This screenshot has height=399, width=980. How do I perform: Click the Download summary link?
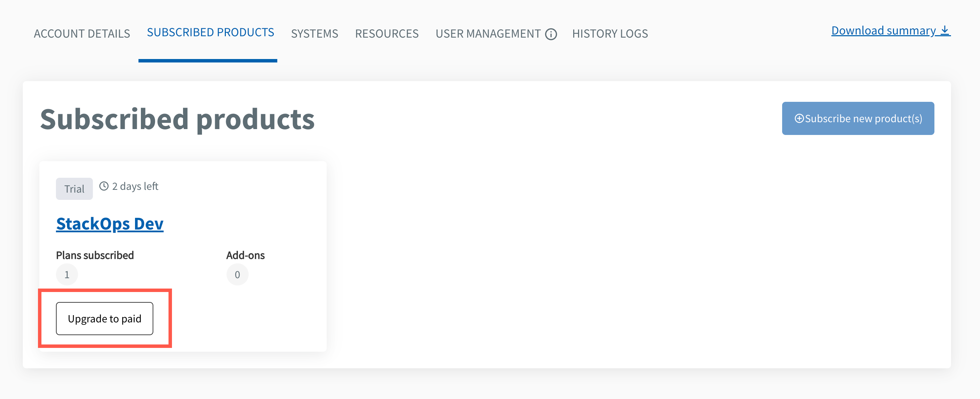pyautogui.click(x=891, y=30)
